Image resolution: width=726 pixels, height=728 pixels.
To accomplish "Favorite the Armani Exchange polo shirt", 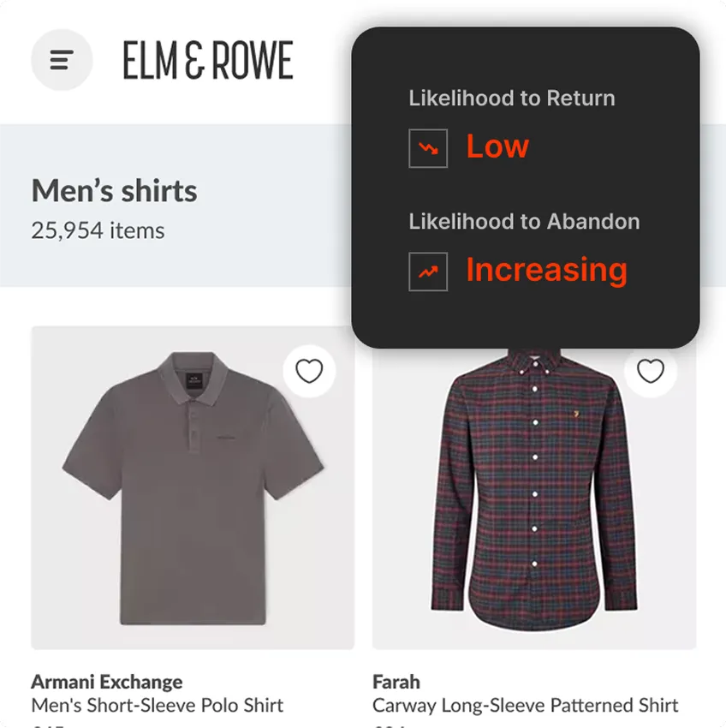I will [309, 371].
